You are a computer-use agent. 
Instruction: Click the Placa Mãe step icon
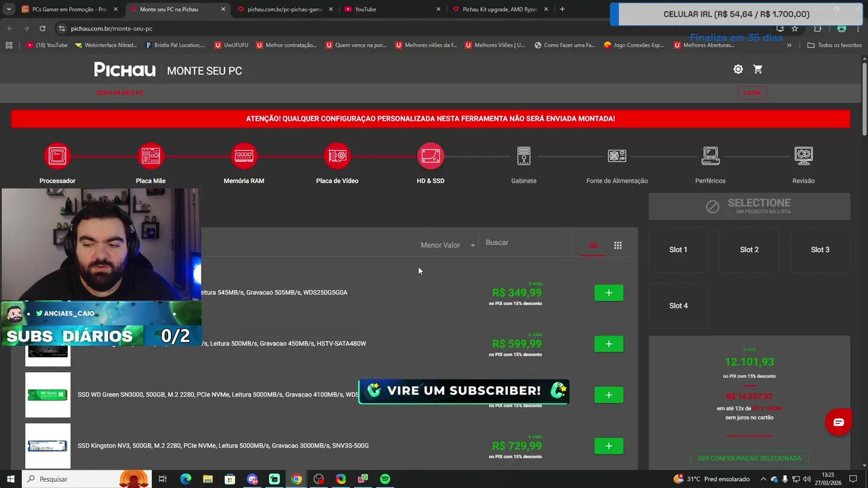point(151,156)
